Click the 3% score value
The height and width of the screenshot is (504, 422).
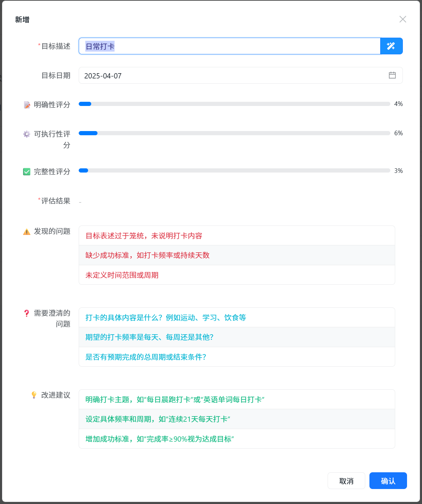[398, 171]
